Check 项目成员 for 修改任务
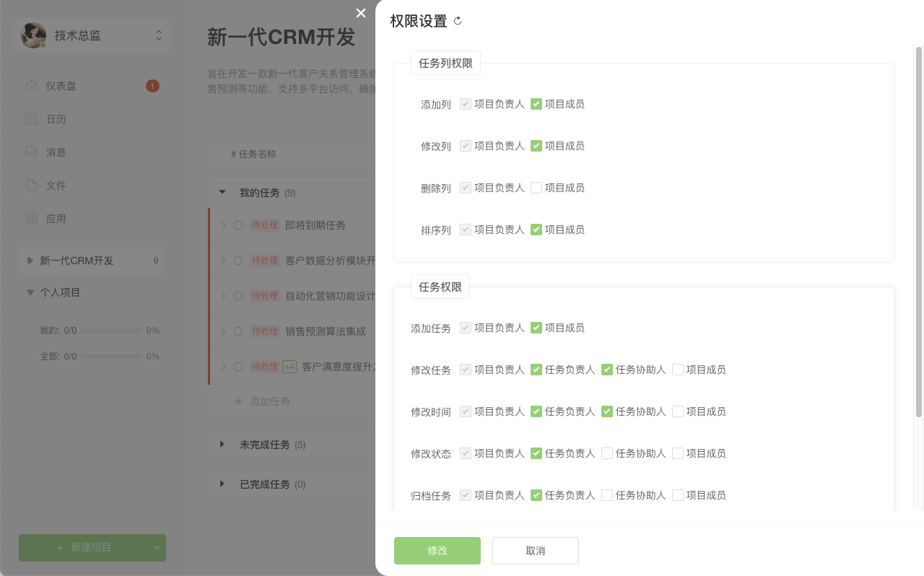This screenshot has height=576, width=924. 678,370
